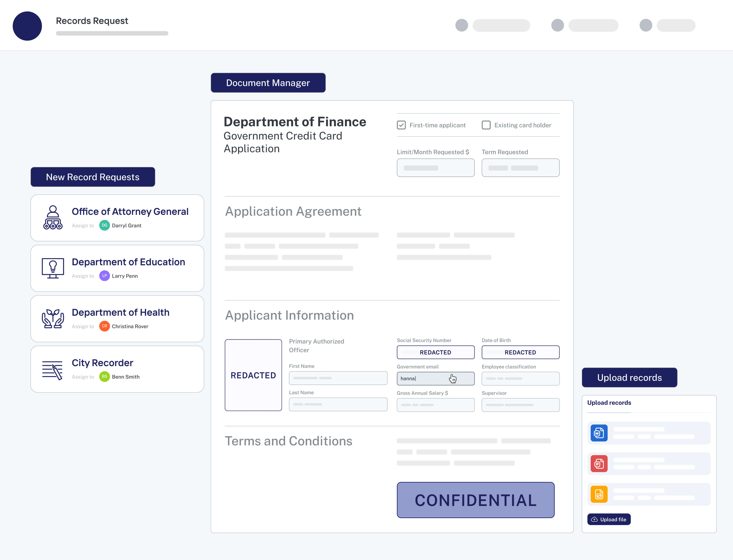Check the Existing card holder checkbox

[486, 125]
